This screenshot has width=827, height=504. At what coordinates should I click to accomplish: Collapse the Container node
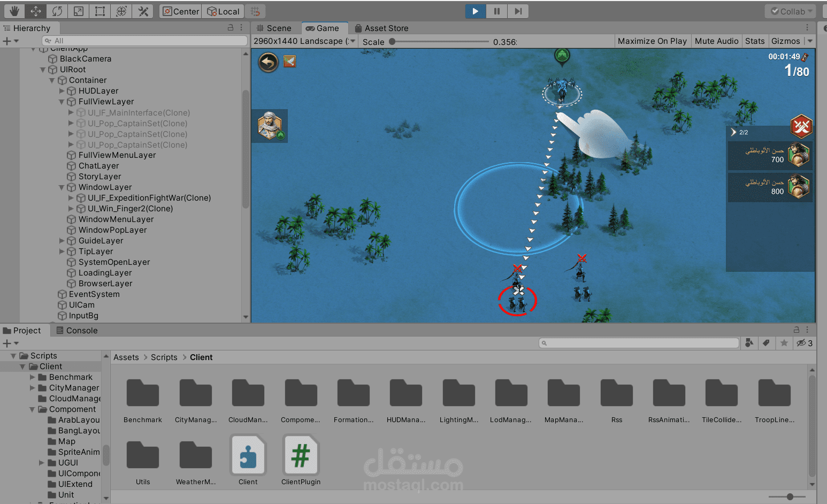click(x=52, y=80)
